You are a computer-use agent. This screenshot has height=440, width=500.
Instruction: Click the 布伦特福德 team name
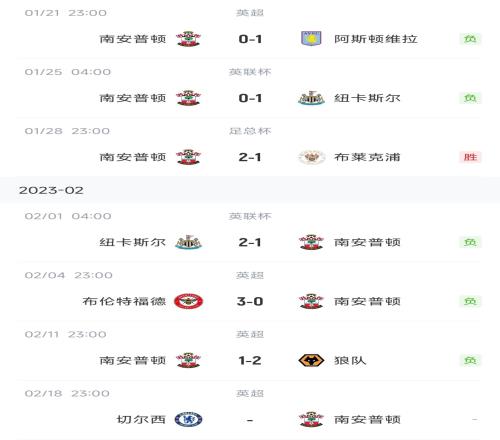click(x=124, y=301)
